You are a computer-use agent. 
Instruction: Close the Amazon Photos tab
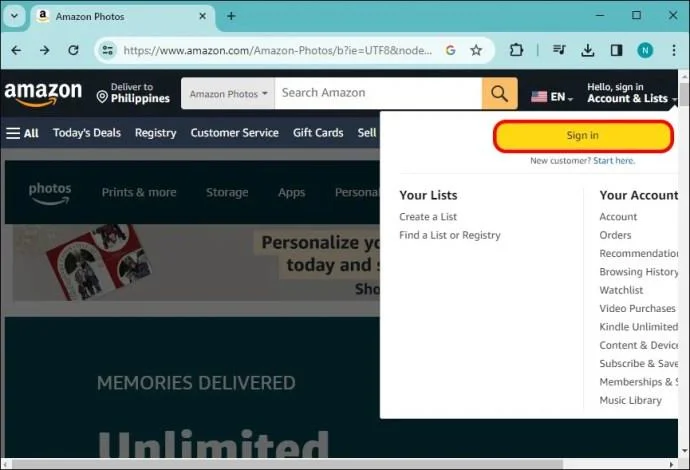[202, 16]
